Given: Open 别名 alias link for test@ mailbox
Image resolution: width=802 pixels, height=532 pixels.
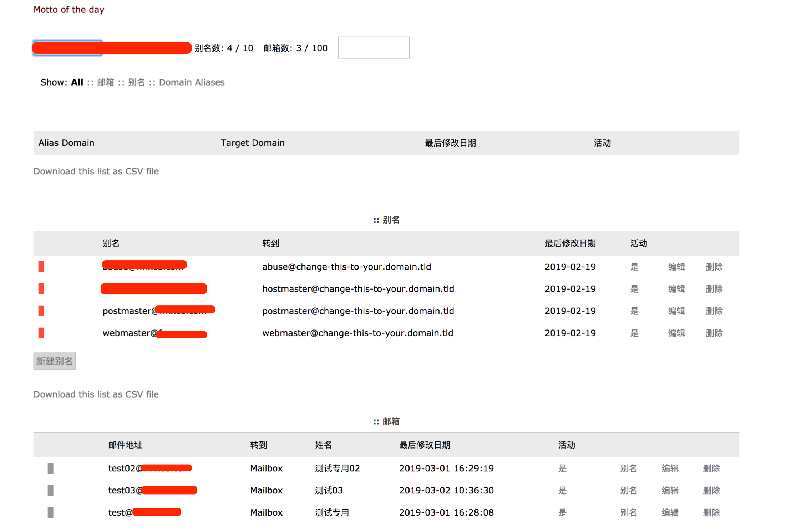Looking at the screenshot, I should (628, 512).
